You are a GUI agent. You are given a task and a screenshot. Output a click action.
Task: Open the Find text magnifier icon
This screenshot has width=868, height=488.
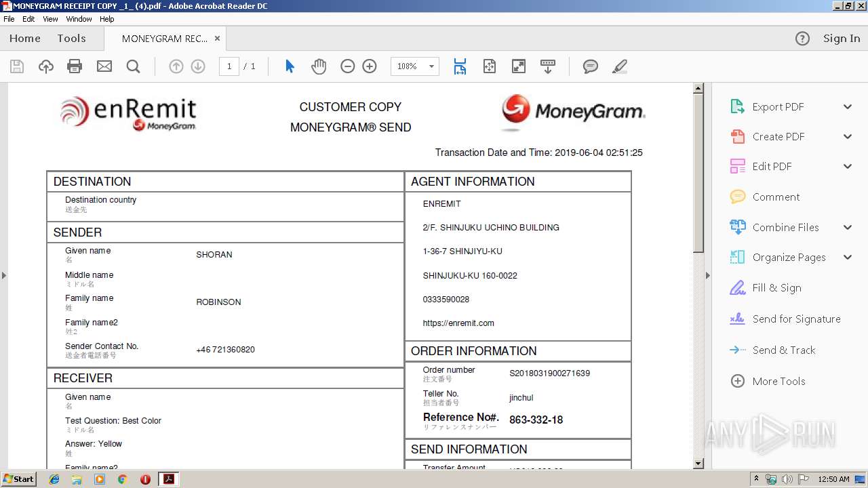click(x=133, y=66)
